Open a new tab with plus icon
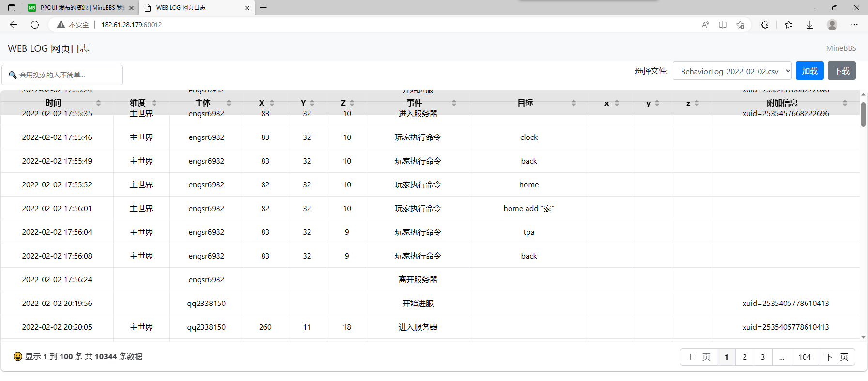The image size is (868, 381). 263,8
